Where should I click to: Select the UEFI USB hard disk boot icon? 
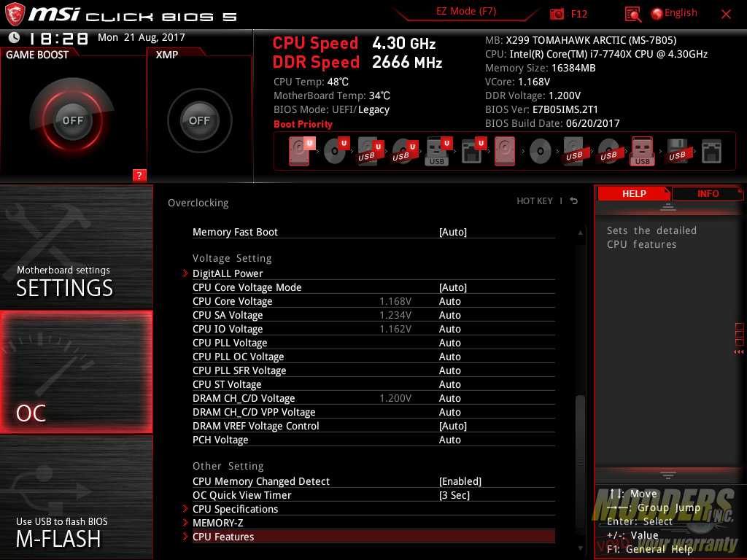click(370, 152)
